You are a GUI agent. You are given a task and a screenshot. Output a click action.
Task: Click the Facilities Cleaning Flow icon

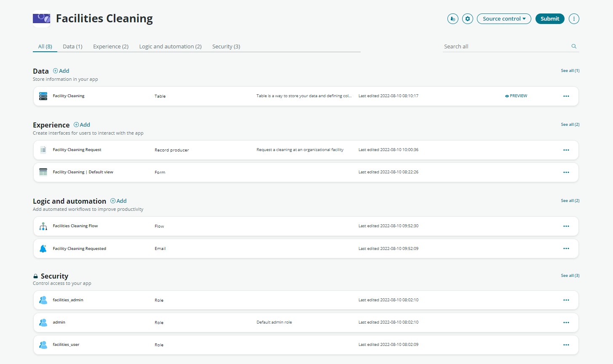tap(43, 226)
